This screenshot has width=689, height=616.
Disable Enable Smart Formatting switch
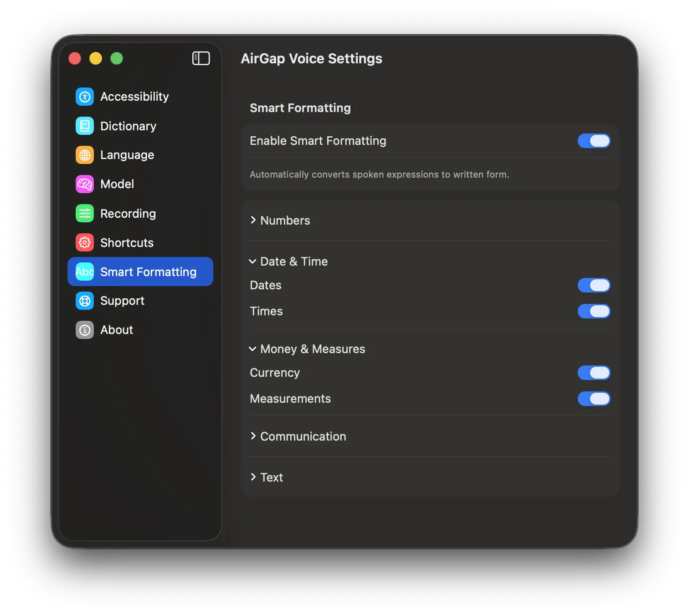pyautogui.click(x=594, y=141)
